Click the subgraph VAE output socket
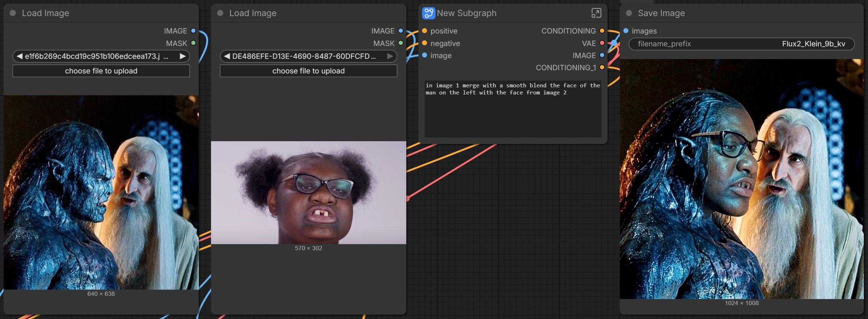The height and width of the screenshot is (319, 868). point(602,43)
